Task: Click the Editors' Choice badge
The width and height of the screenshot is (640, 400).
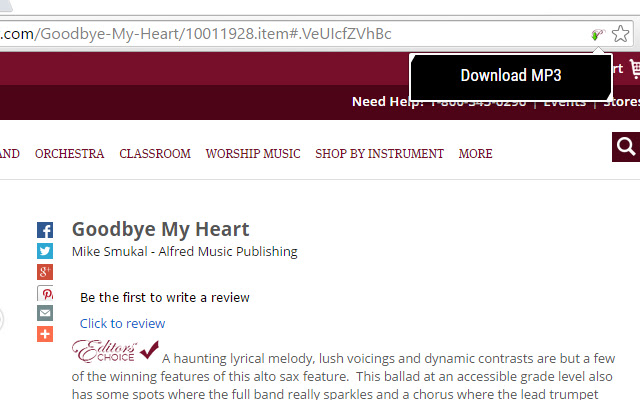Action: click(x=115, y=351)
